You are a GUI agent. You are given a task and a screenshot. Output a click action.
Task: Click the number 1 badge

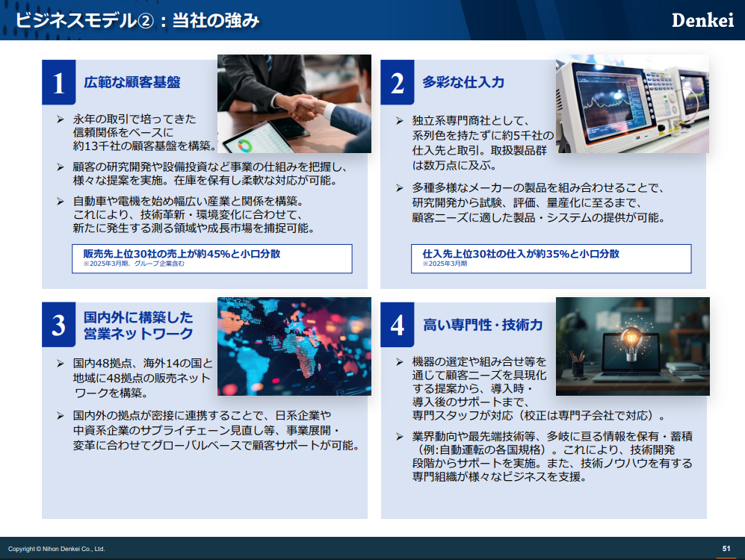click(x=59, y=83)
